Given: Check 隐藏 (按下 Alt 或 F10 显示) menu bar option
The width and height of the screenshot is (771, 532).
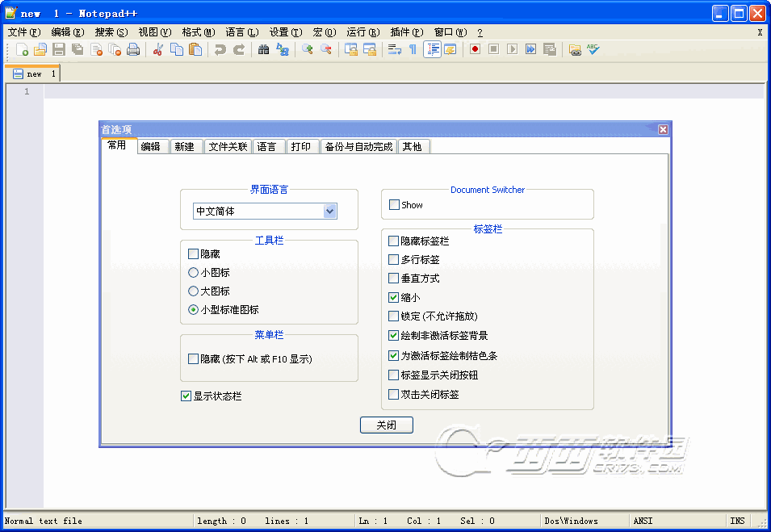Looking at the screenshot, I should click(x=193, y=359).
